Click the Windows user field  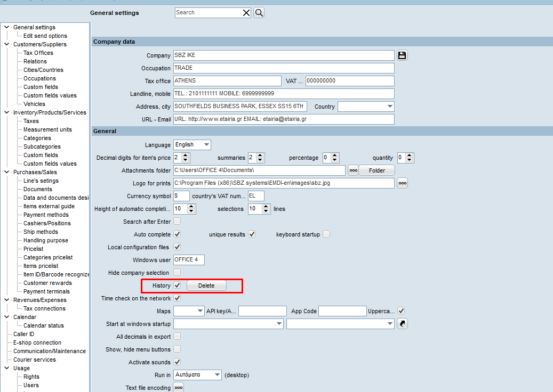pyautogui.click(x=189, y=260)
